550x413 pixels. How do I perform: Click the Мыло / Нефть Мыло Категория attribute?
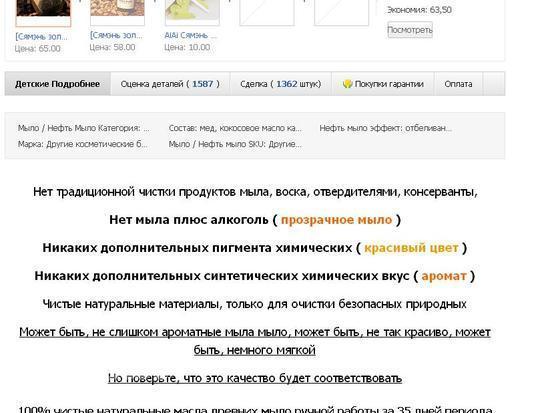(x=83, y=128)
